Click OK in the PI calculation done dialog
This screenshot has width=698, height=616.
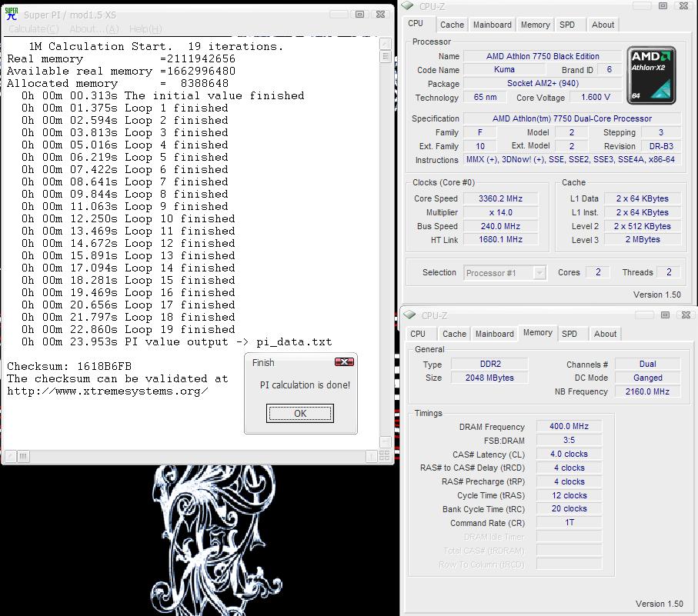(300, 413)
